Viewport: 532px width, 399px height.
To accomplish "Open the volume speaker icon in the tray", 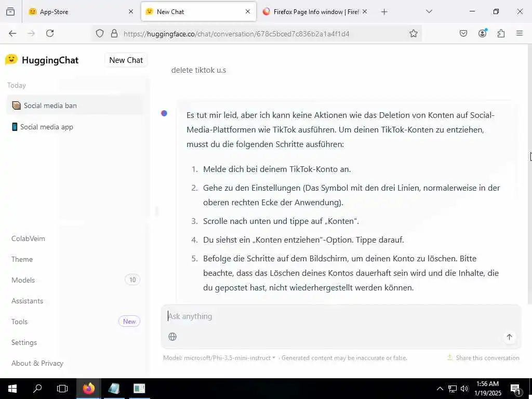I will [464, 389].
